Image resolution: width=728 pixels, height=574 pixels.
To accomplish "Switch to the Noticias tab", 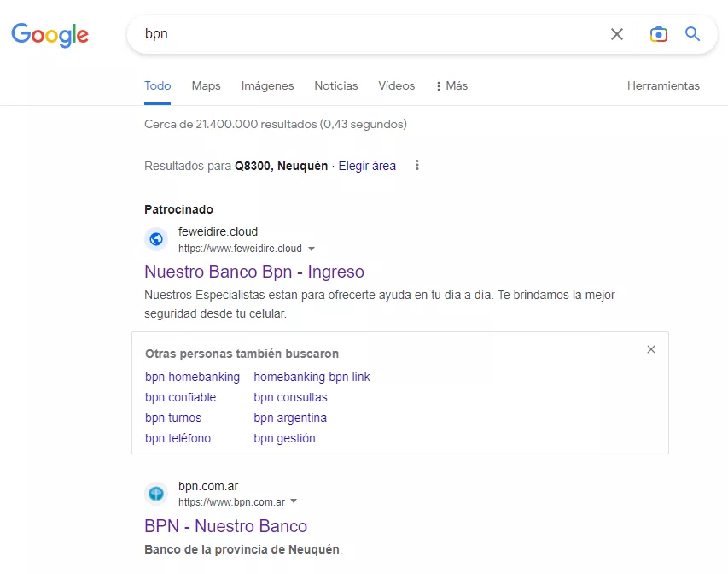I will pyautogui.click(x=335, y=85).
